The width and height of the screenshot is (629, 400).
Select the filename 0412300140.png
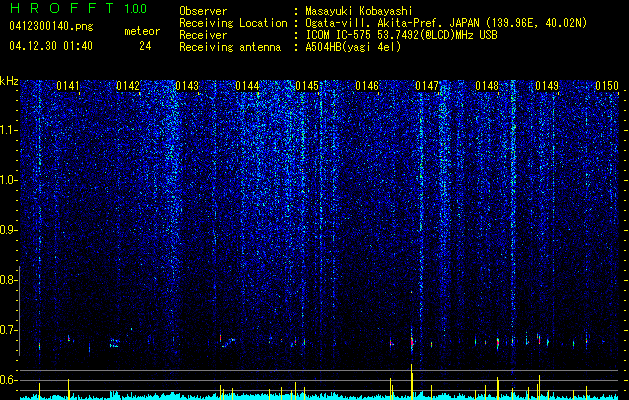click(x=51, y=27)
